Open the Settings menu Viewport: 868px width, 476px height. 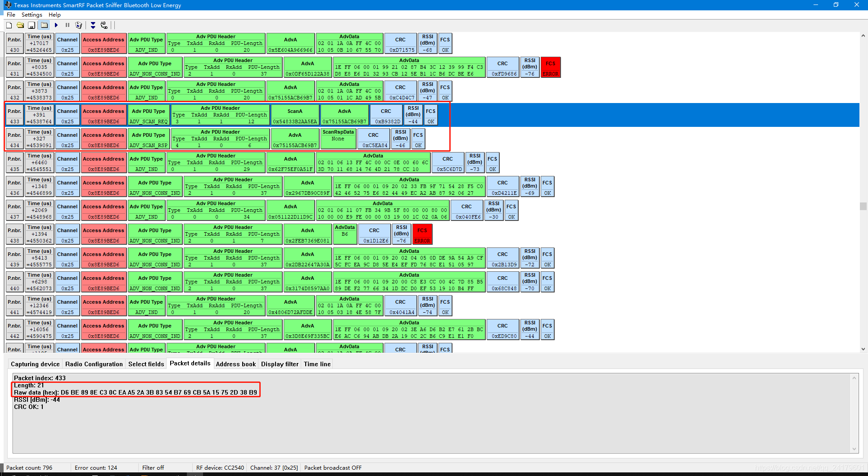pos(32,15)
